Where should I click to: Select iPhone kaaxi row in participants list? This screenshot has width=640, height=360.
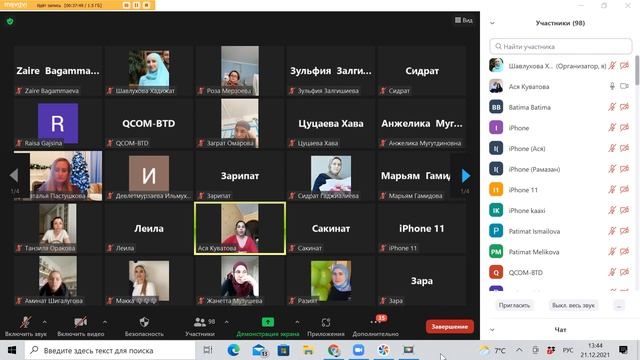click(560, 211)
